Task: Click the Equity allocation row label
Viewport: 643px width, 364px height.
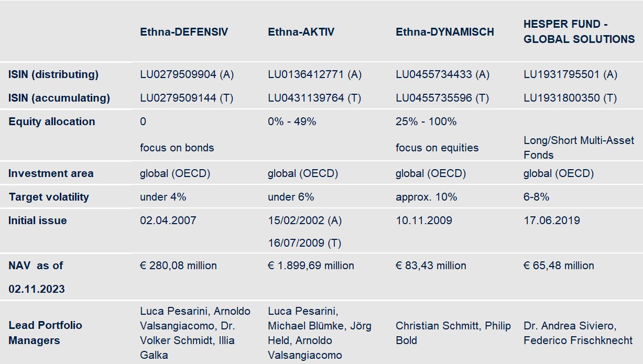Action: [52, 122]
